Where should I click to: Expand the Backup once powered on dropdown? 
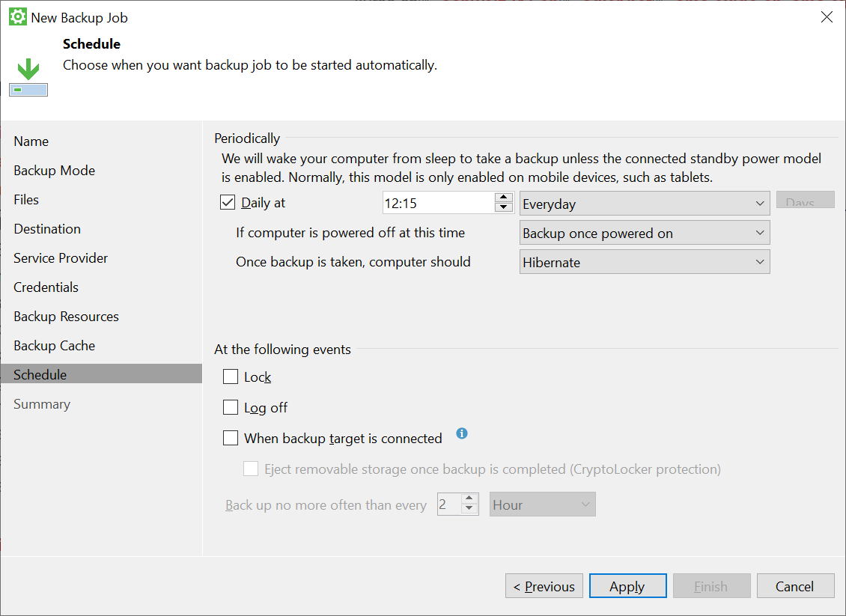click(644, 233)
